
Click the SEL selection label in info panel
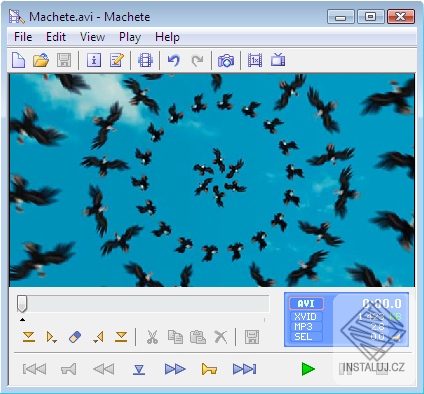pyautogui.click(x=306, y=337)
